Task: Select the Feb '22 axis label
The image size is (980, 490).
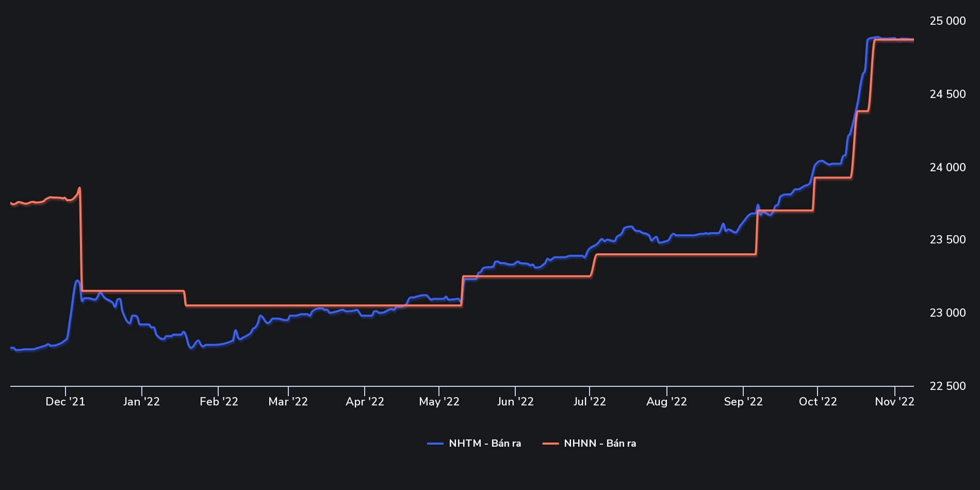Action: 219,402
